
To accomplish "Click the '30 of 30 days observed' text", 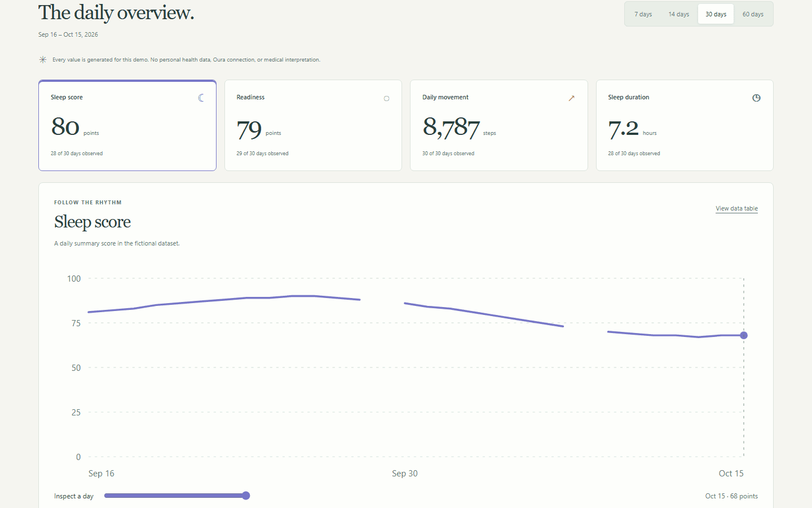I will [x=448, y=154].
